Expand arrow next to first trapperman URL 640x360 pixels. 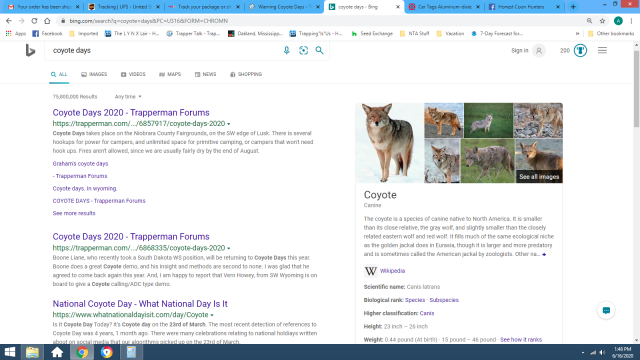pyautogui.click(x=229, y=124)
